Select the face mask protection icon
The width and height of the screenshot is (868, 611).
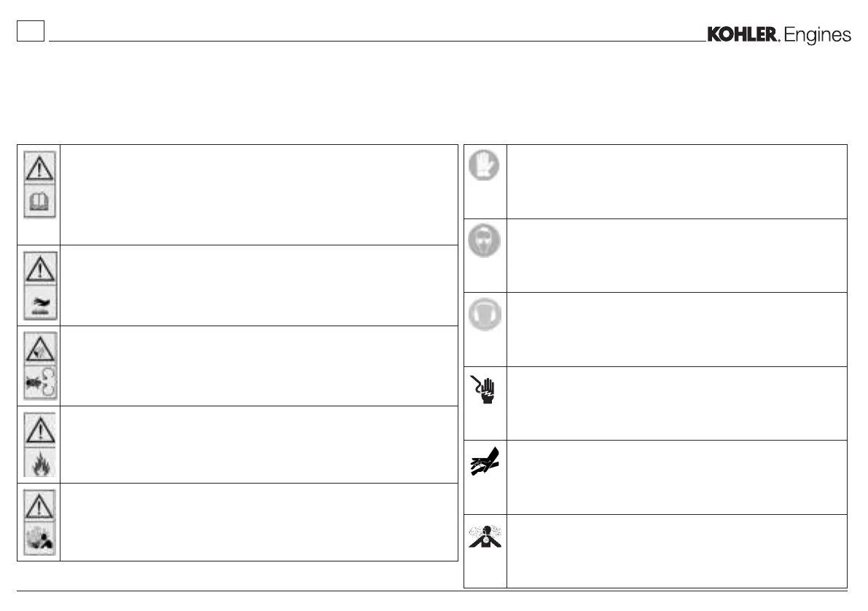click(485, 239)
